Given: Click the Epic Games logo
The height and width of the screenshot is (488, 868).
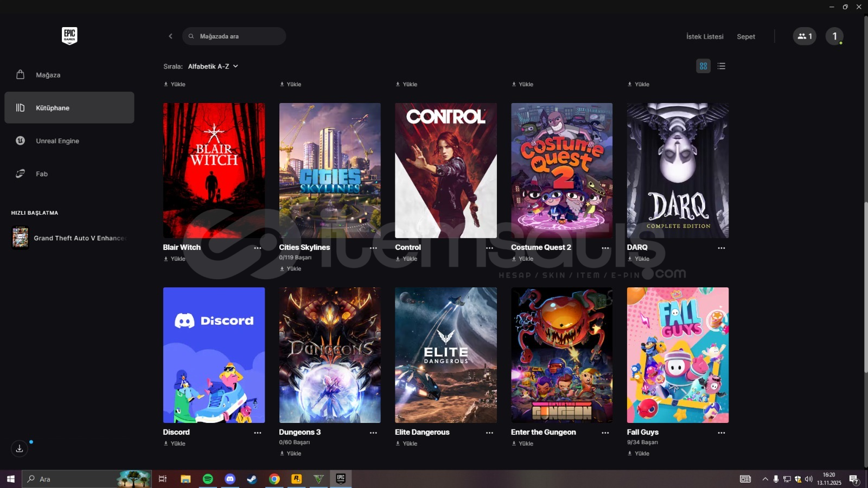Looking at the screenshot, I should point(69,36).
